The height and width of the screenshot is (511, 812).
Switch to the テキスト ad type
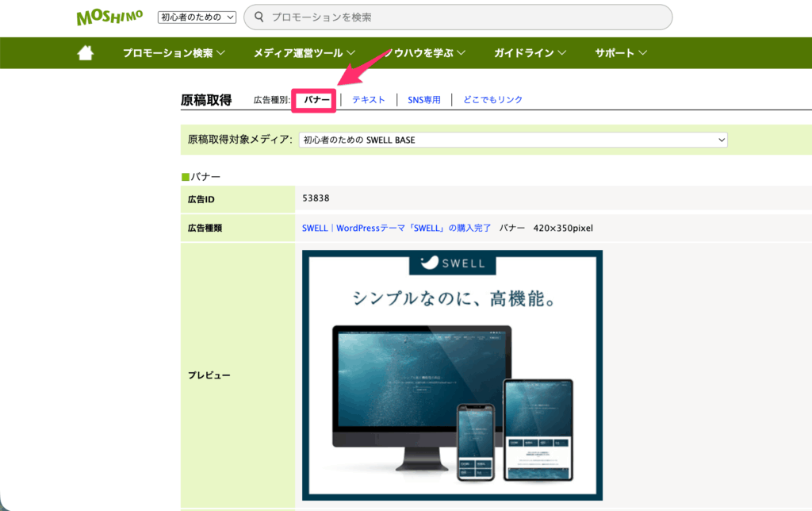tap(369, 99)
